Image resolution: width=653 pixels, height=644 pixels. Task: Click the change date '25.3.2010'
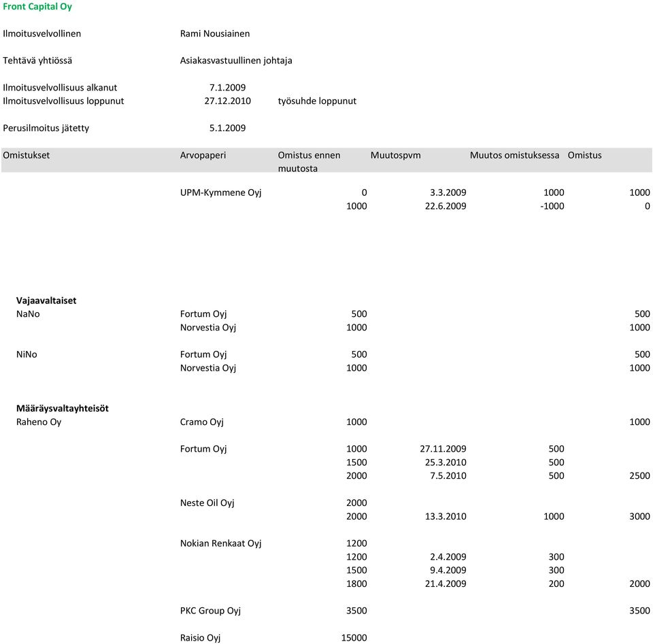coord(446,462)
